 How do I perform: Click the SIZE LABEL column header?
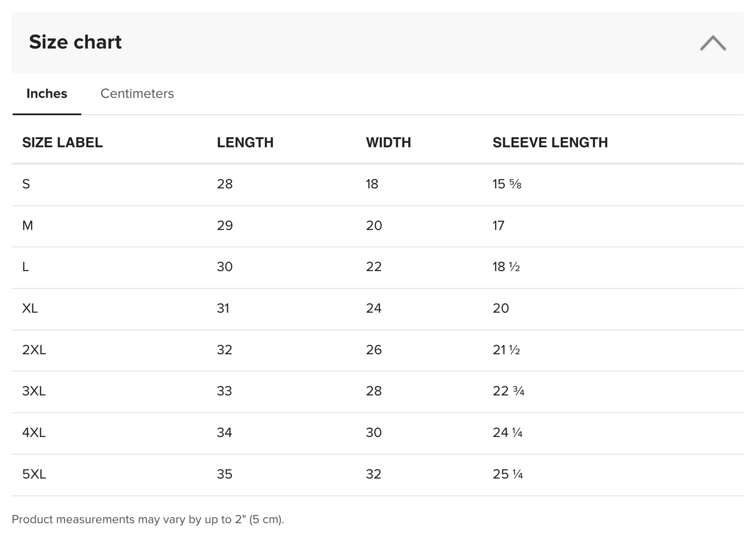pos(62,142)
